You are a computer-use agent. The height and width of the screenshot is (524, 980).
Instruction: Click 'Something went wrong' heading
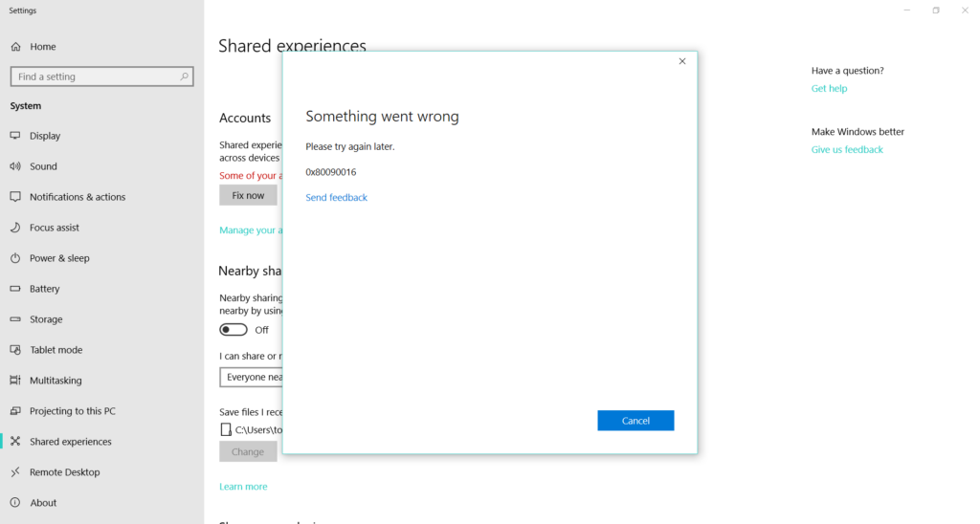click(x=382, y=116)
